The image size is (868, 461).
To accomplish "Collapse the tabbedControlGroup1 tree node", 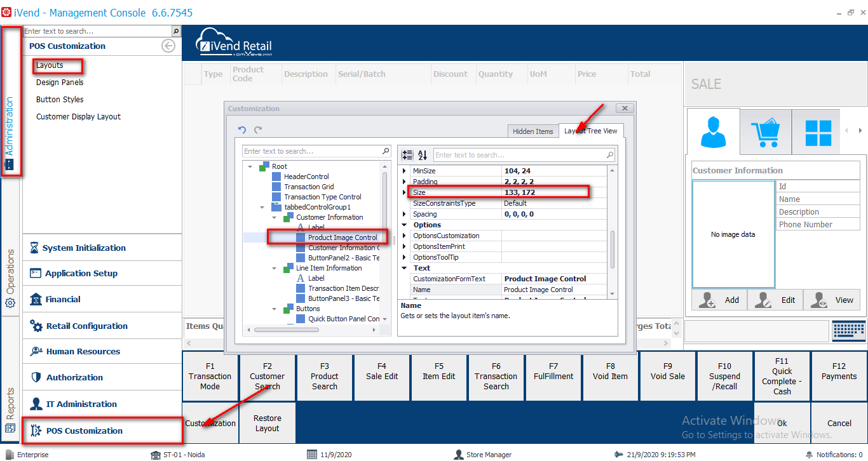I will click(262, 207).
